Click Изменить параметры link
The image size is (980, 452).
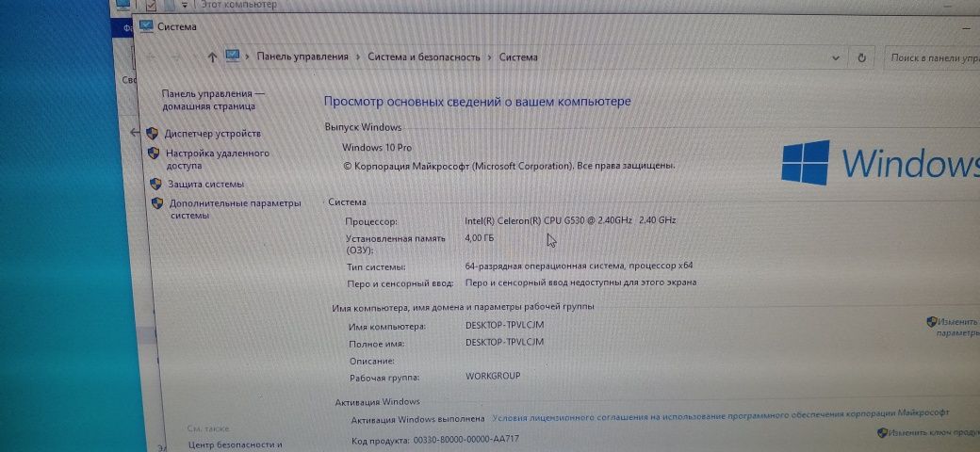(956, 327)
